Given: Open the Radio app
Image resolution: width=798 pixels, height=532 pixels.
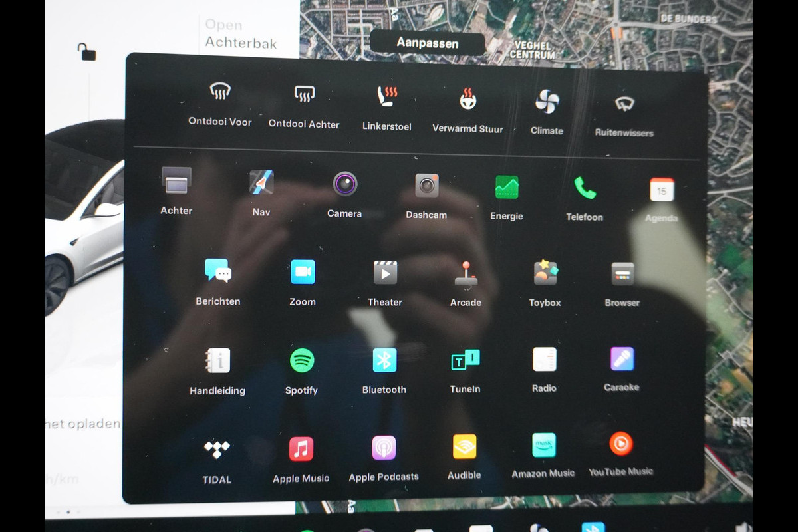Looking at the screenshot, I should [544, 360].
